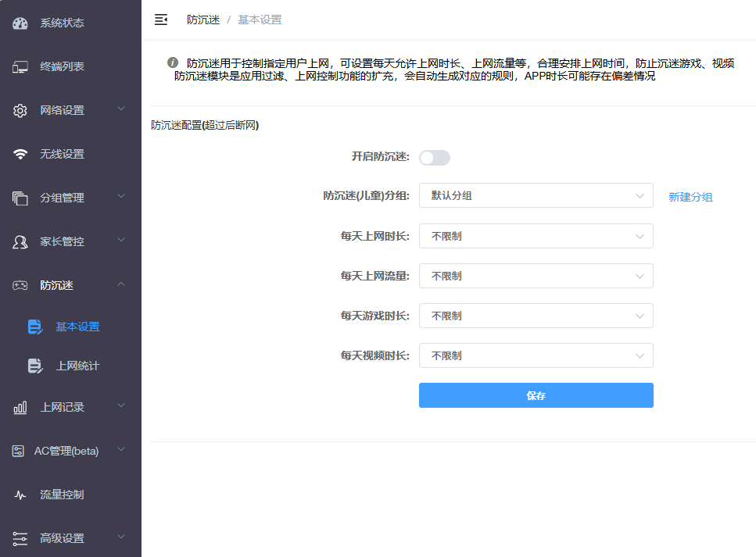Click the 流量控制 pulse icon
This screenshot has width=756, height=557.
pyautogui.click(x=20, y=495)
